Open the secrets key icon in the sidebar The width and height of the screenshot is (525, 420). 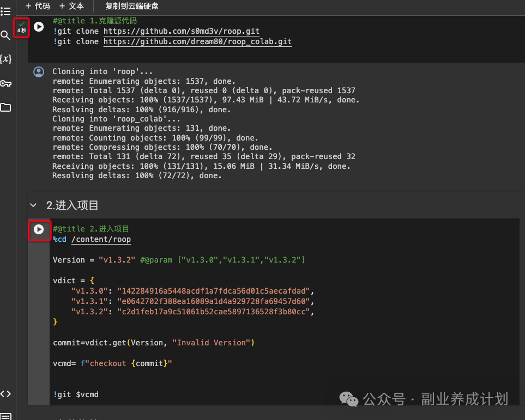pos(5,83)
